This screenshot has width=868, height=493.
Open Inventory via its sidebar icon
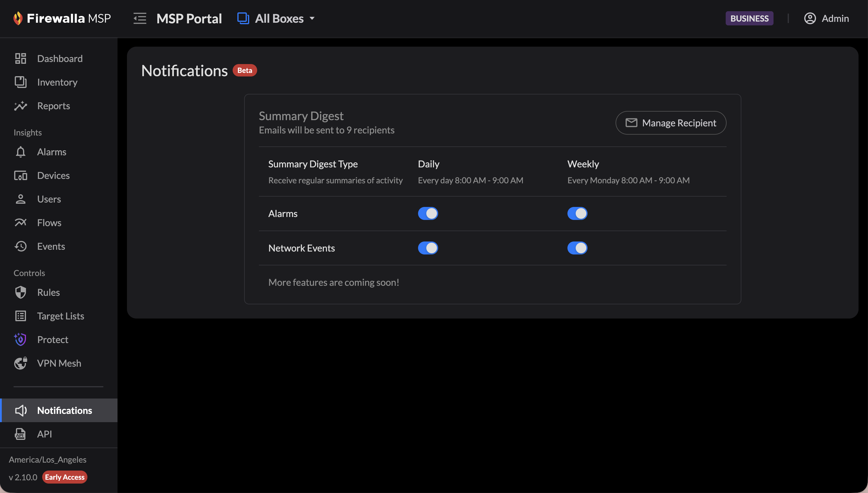coord(20,82)
